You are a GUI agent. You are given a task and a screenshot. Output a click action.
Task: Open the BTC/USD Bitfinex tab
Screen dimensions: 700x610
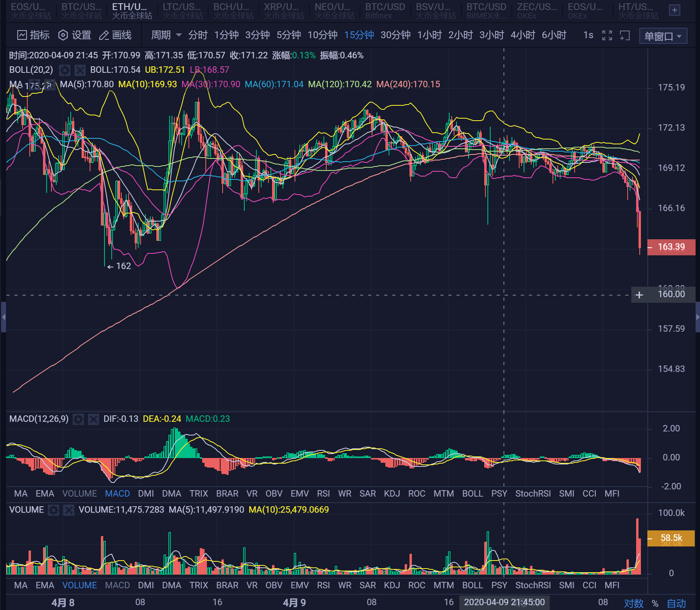pos(385,11)
